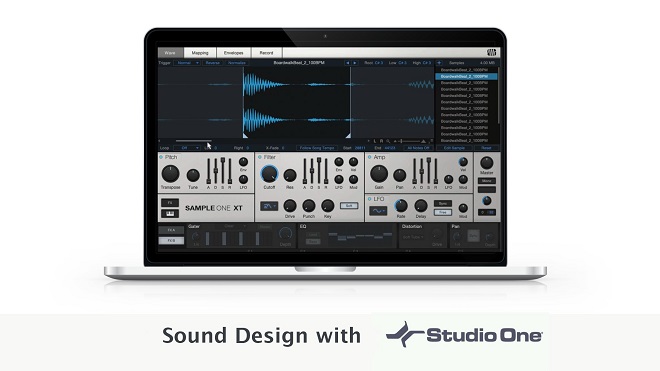Image resolution: width=660 pixels, height=371 pixels.
Task: Click the Filter Key knob
Action: 327,206
